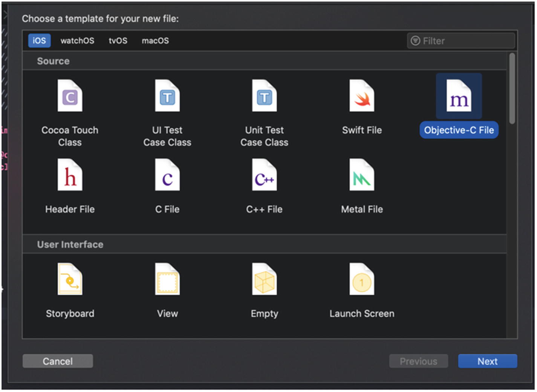Choose the UI Test Case Class template
The image size is (537, 392).
click(167, 96)
